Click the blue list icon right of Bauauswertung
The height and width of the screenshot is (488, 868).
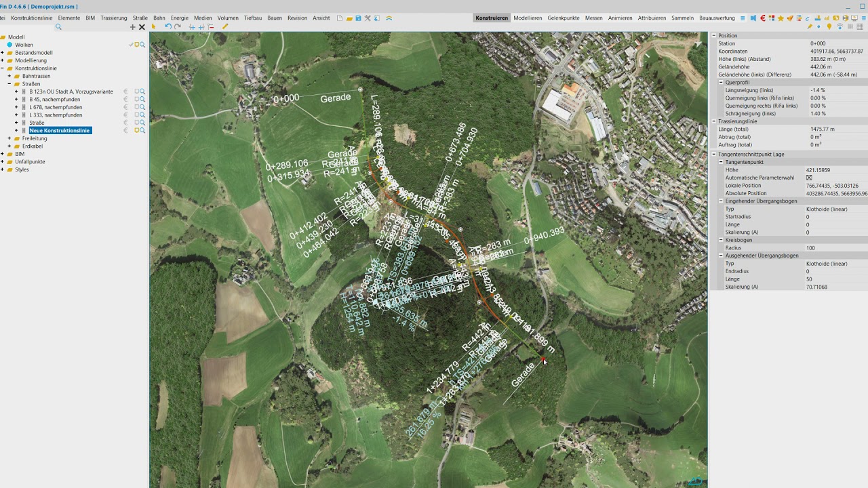pyautogui.click(x=743, y=18)
